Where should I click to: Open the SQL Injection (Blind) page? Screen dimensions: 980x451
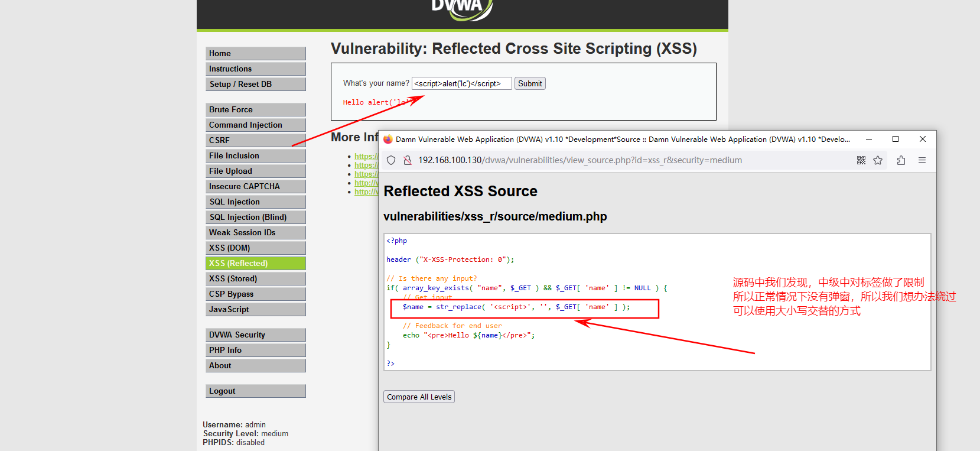tap(256, 217)
